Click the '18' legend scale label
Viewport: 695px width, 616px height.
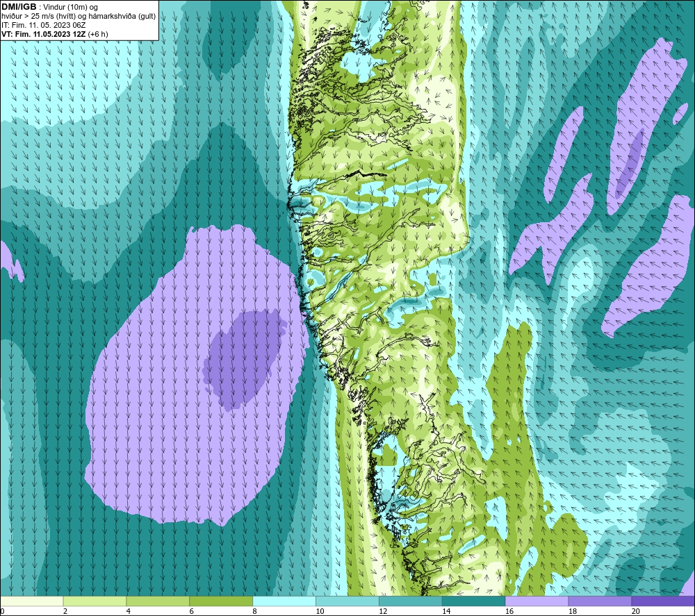(x=573, y=611)
